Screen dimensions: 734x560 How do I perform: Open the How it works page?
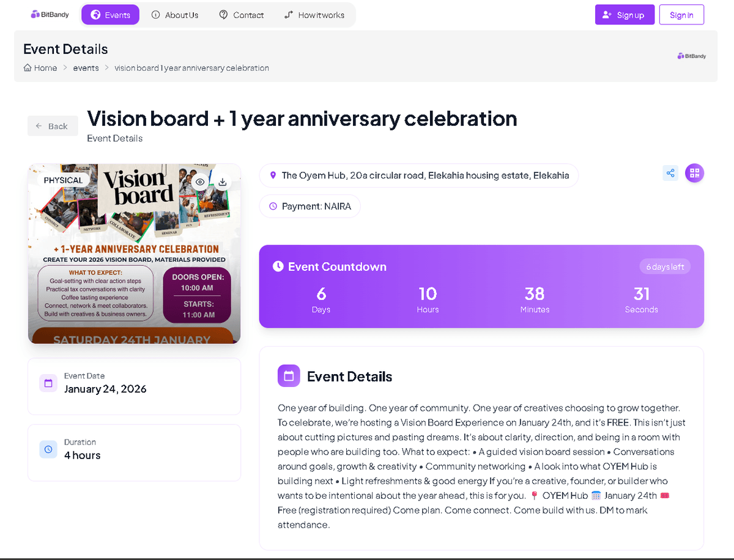point(314,15)
